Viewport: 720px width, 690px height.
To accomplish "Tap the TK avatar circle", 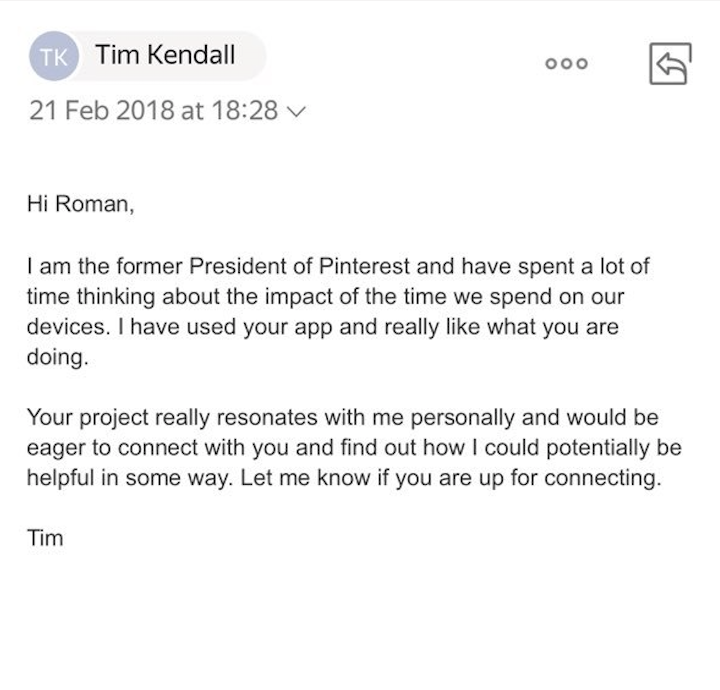I will (x=54, y=56).
